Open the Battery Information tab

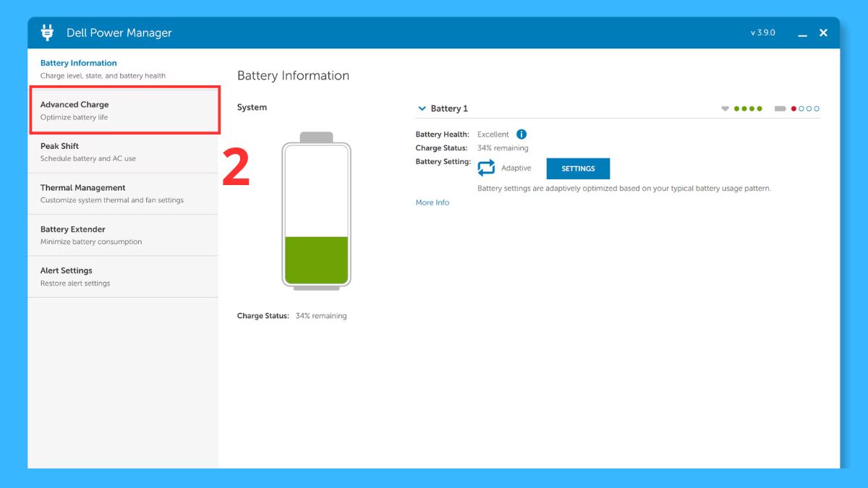coord(123,69)
